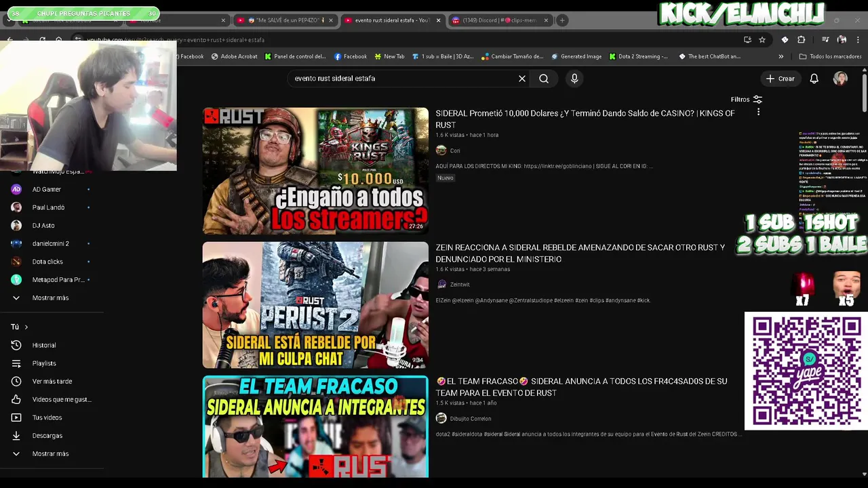Image resolution: width=868 pixels, height=488 pixels.
Task: Open the YouTube account avatar menu
Action: pyautogui.click(x=840, y=79)
